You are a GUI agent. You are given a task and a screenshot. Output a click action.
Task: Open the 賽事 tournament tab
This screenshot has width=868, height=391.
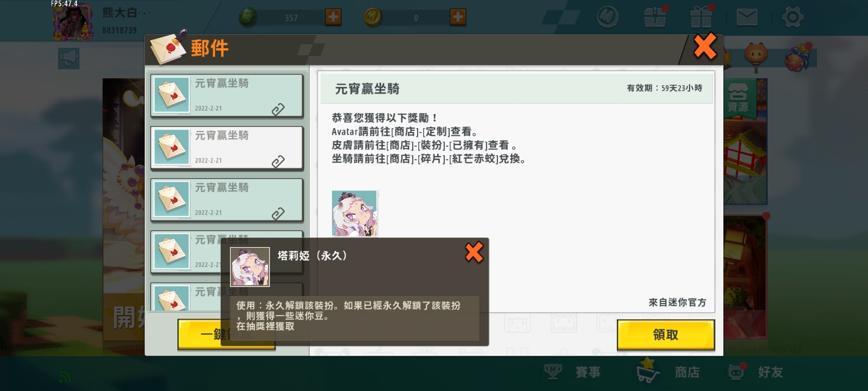click(x=572, y=372)
